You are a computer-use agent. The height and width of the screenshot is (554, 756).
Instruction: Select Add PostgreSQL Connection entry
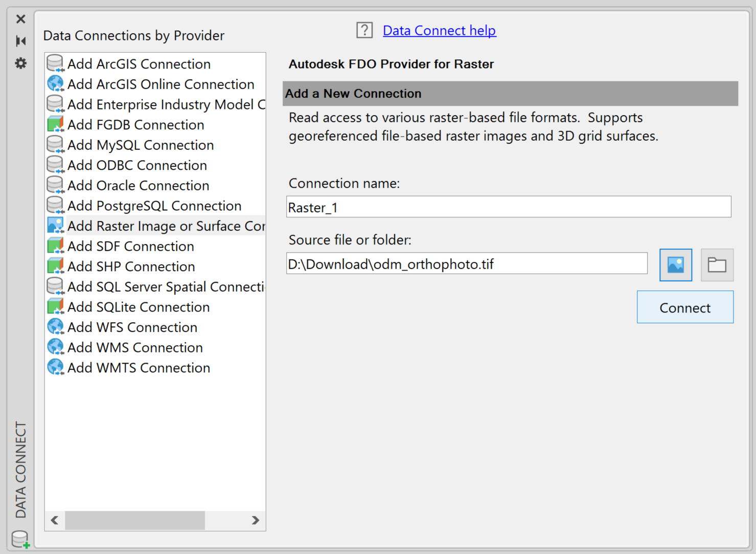(x=154, y=205)
